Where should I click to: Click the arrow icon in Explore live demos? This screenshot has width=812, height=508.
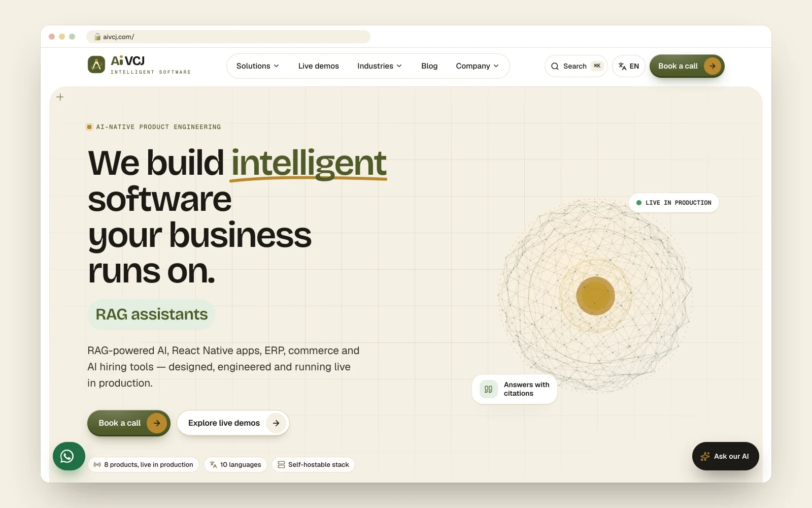(276, 423)
